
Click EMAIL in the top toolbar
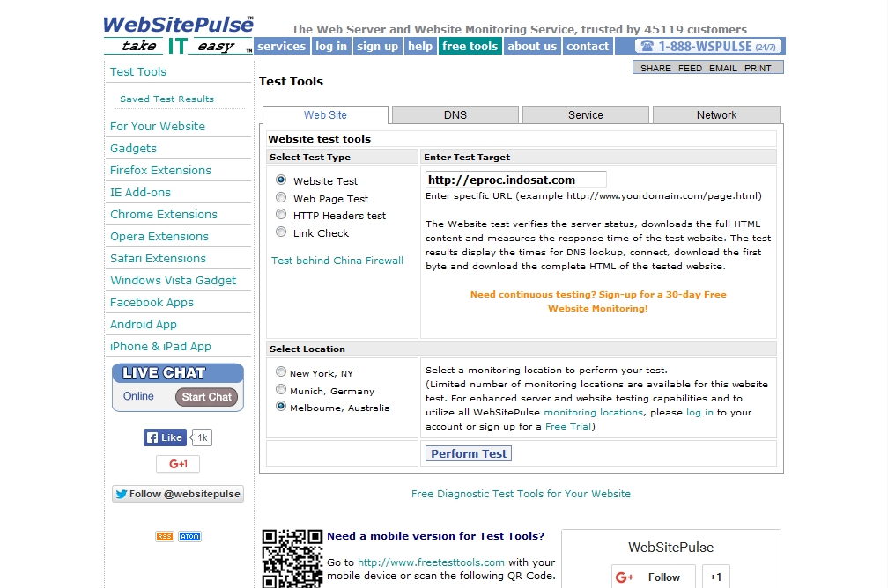point(723,68)
